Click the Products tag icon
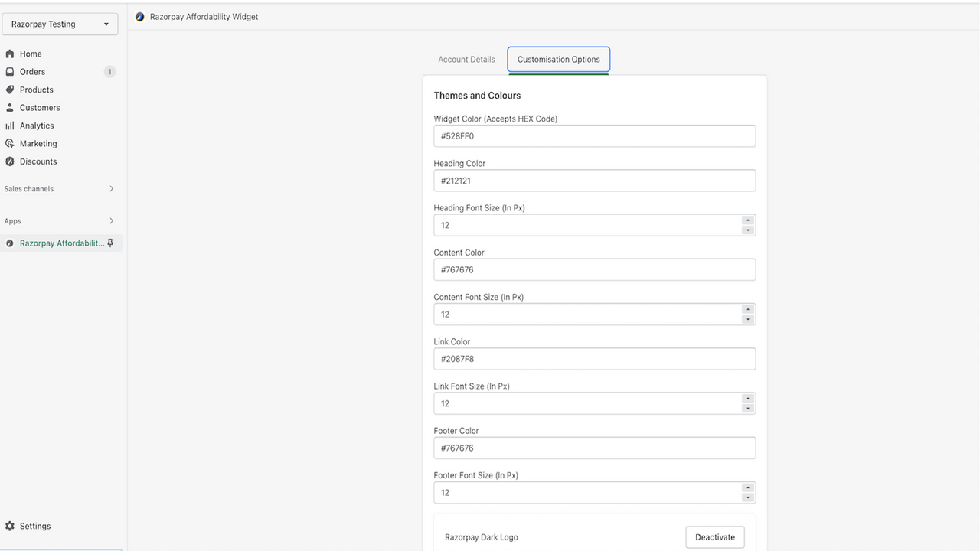This screenshot has width=980, height=551. click(9, 90)
